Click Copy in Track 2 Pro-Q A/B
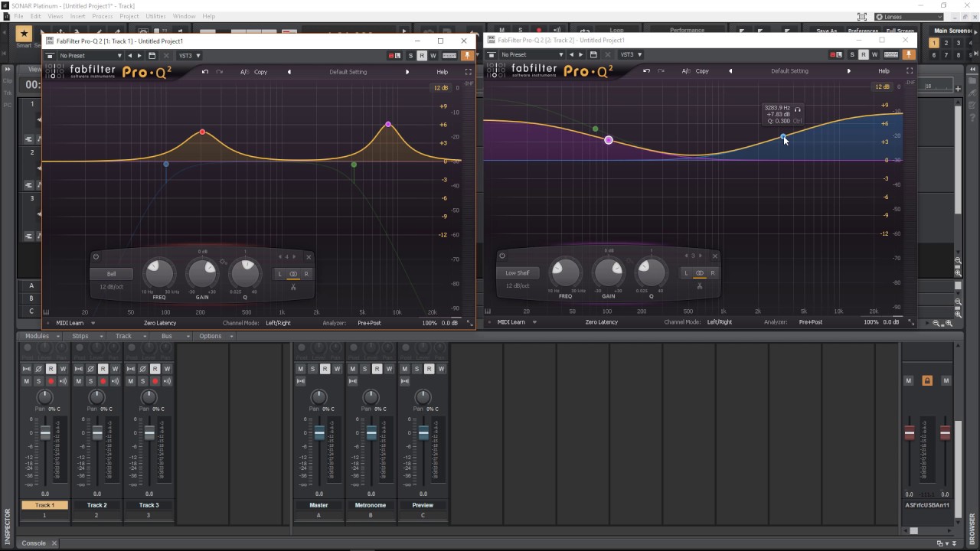Image resolution: width=980 pixels, height=551 pixels. 702,71
